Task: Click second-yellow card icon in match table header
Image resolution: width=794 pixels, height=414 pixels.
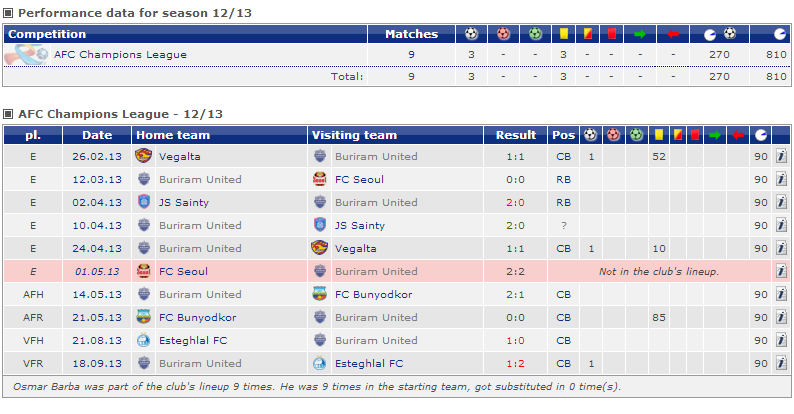Action: click(x=677, y=135)
